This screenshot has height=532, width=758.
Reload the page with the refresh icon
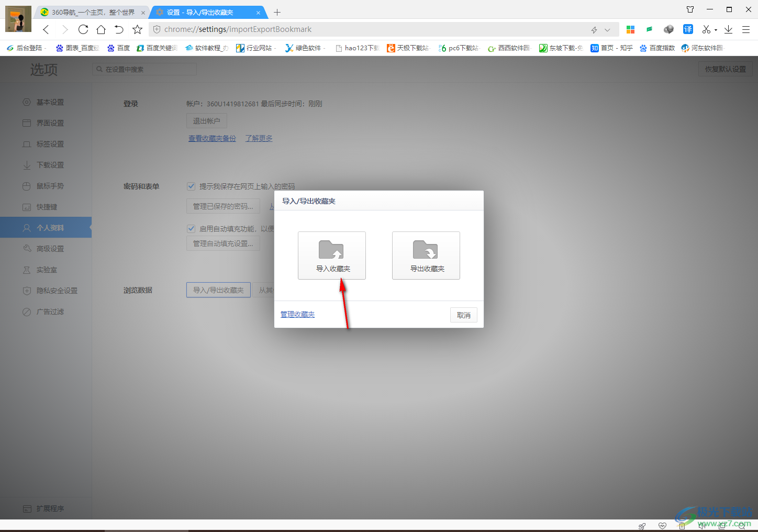tap(83, 29)
